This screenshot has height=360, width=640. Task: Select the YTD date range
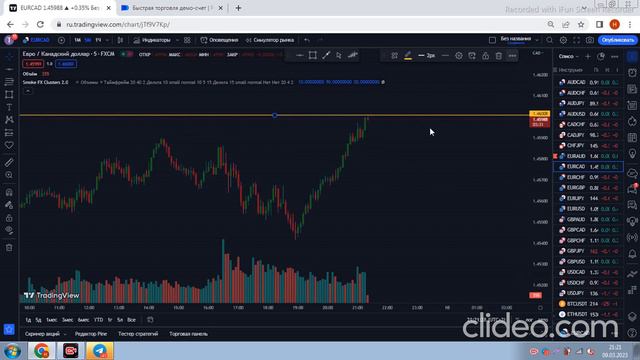click(98, 320)
